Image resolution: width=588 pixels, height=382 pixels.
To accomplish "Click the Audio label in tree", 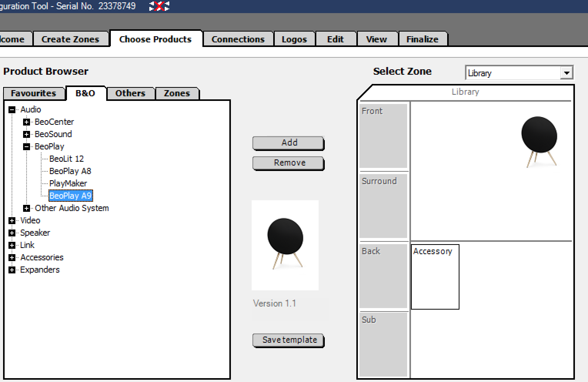I will [30, 109].
